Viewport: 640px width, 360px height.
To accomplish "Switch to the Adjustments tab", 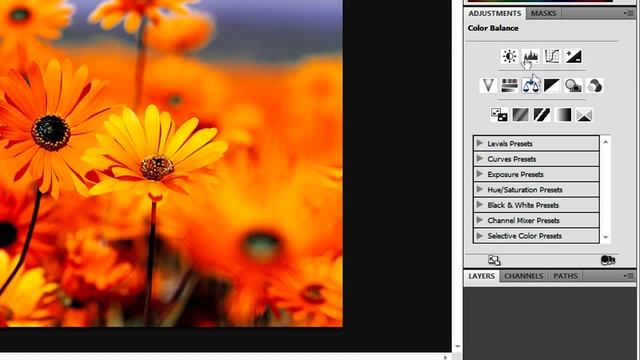I will pyautogui.click(x=495, y=13).
